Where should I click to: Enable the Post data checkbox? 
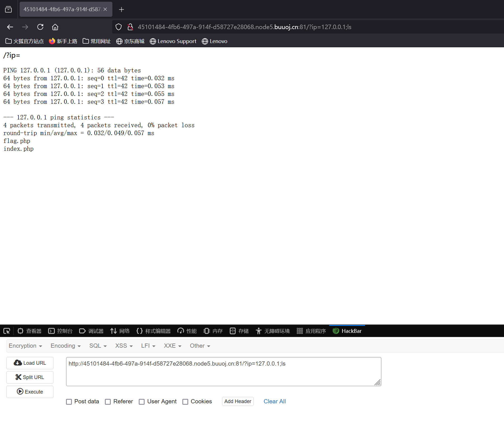(69, 402)
